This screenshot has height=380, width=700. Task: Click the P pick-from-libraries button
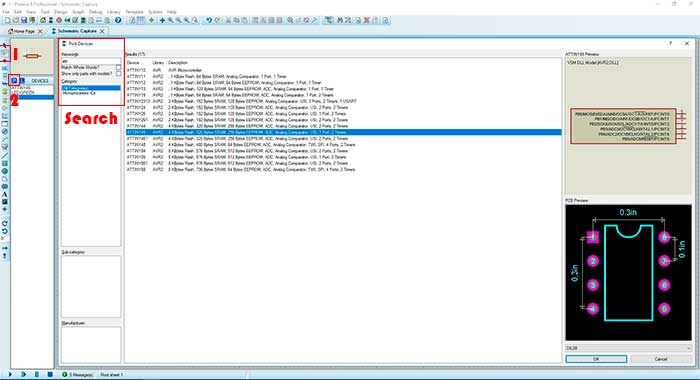click(14, 81)
